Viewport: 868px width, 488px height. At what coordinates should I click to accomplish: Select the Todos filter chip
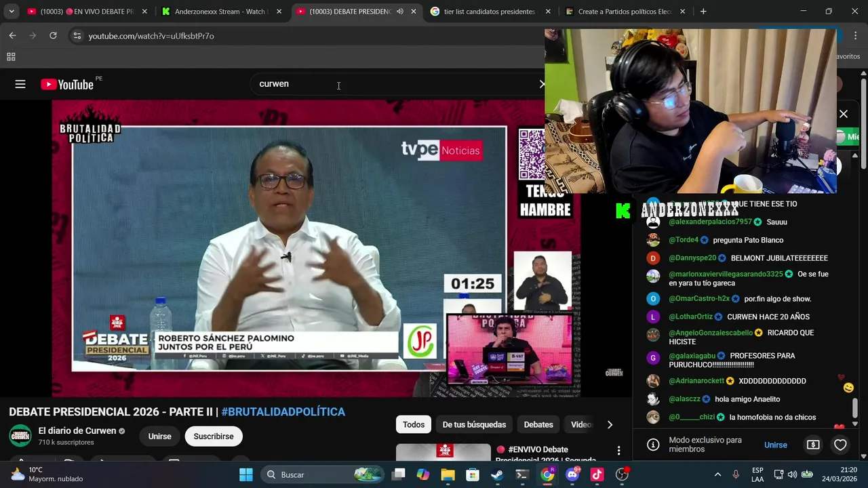[414, 424]
